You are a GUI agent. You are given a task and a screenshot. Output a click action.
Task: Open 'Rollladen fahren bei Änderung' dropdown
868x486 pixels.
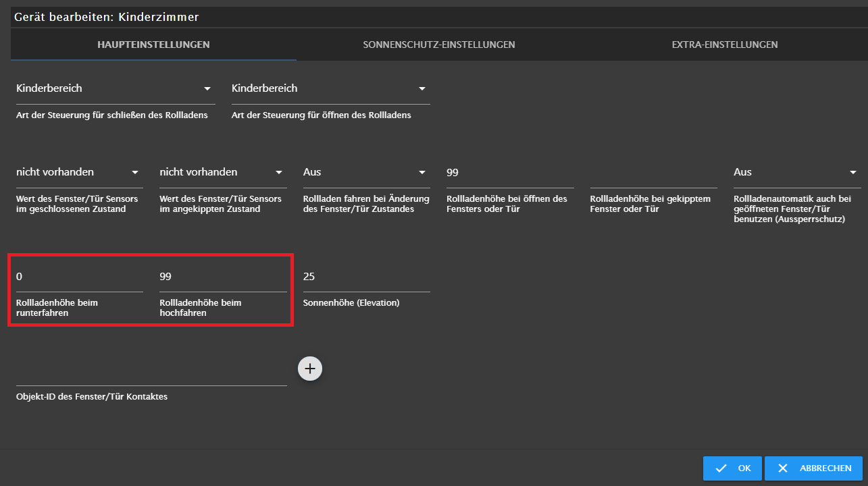coord(367,173)
